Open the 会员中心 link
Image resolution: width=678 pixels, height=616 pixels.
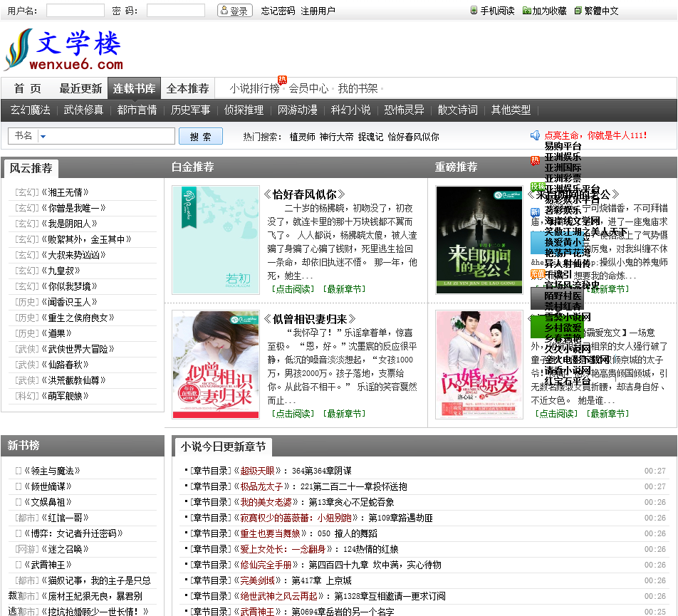click(x=309, y=88)
